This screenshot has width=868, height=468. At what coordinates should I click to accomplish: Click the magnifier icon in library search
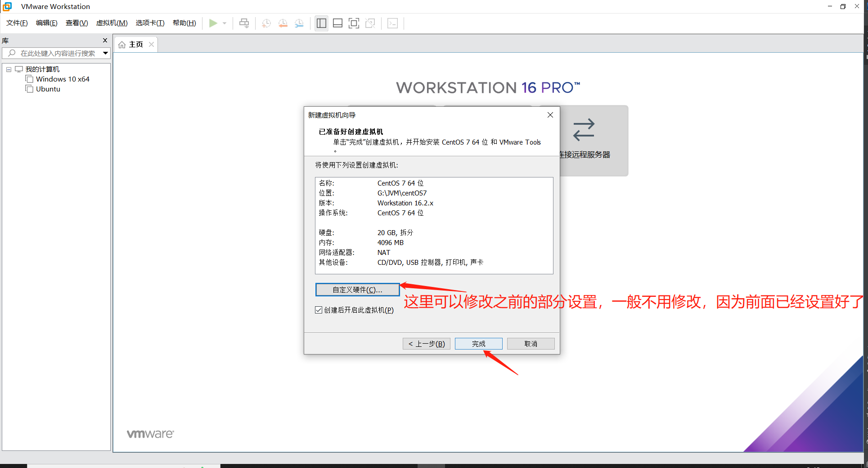(x=12, y=53)
